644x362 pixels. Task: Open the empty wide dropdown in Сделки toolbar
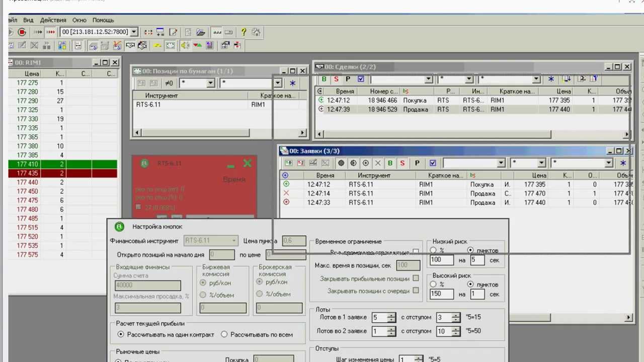(x=429, y=79)
